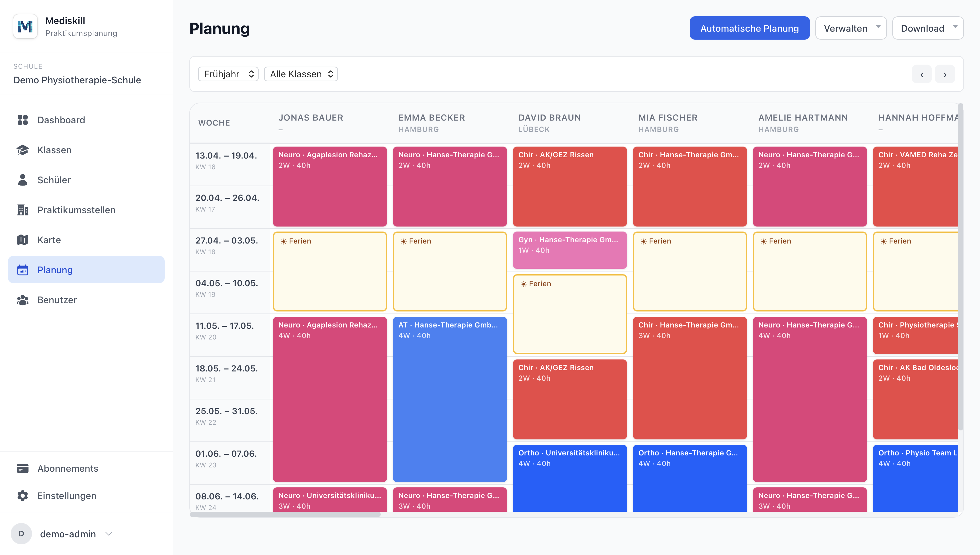Click the Klassen graduation cap icon
This screenshot has width=980, height=555.
(22, 150)
